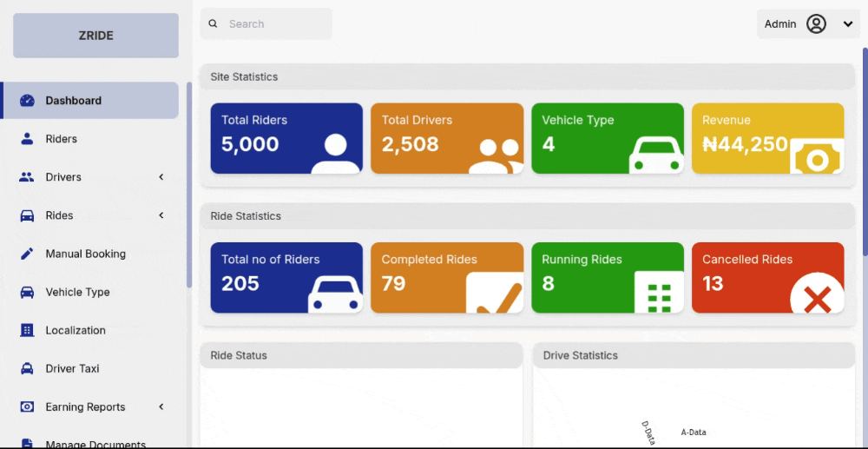Click the grid icon on Running Rides card

coord(660,293)
